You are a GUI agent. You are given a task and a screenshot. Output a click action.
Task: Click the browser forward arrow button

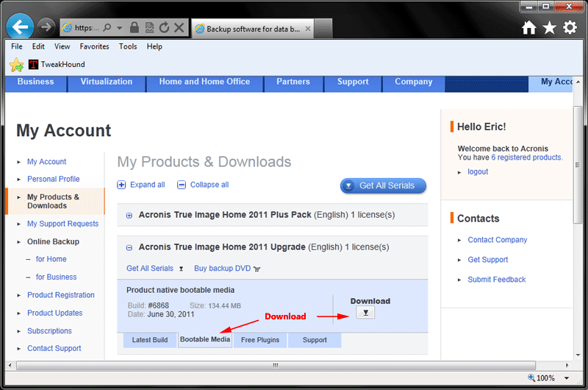point(46,27)
